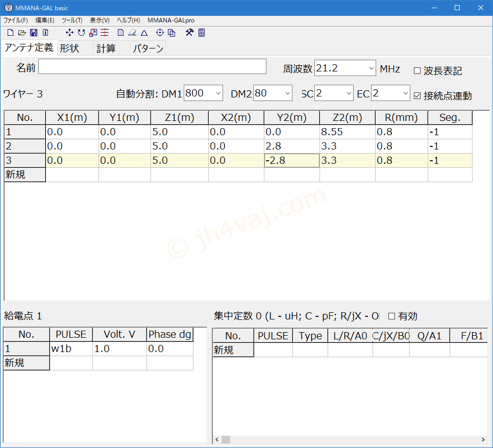Viewport: 493px width, 448px height.
Task: Select the Move (four arrows) tool
Action: click(x=69, y=32)
